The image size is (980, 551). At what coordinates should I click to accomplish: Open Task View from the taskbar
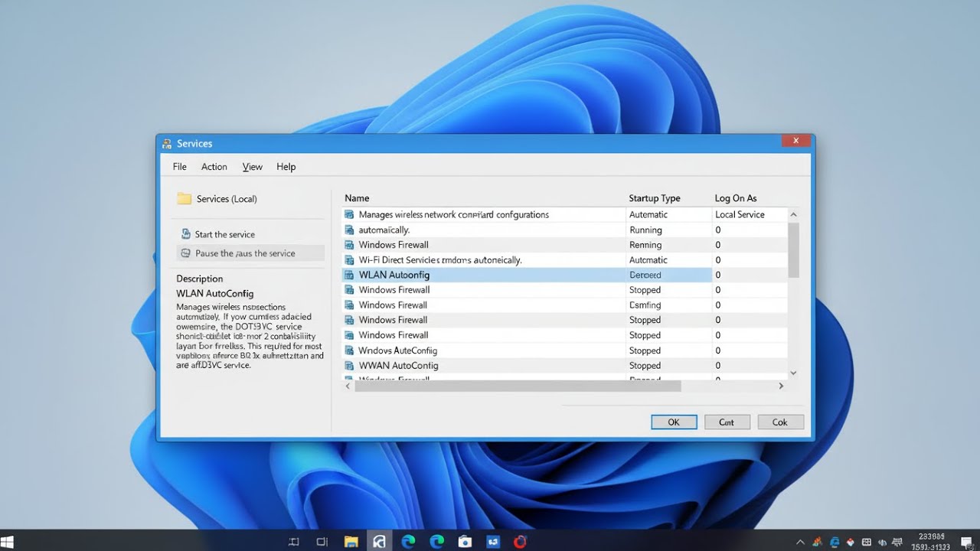click(x=322, y=542)
